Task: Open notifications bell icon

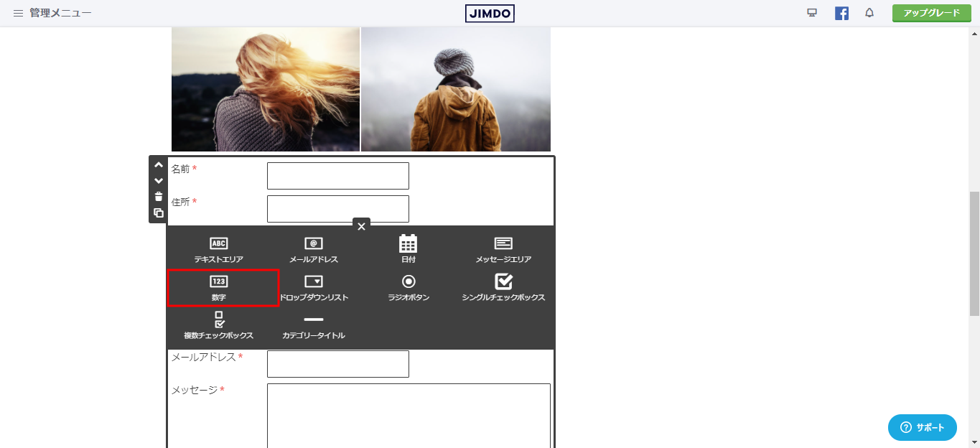Action: [869, 13]
